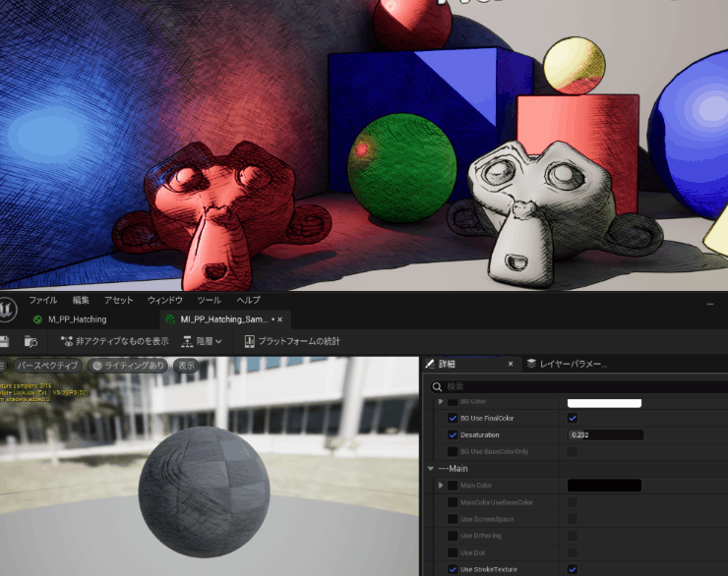Enable Use Dot override checkbox
The image size is (728, 576).
453,552
